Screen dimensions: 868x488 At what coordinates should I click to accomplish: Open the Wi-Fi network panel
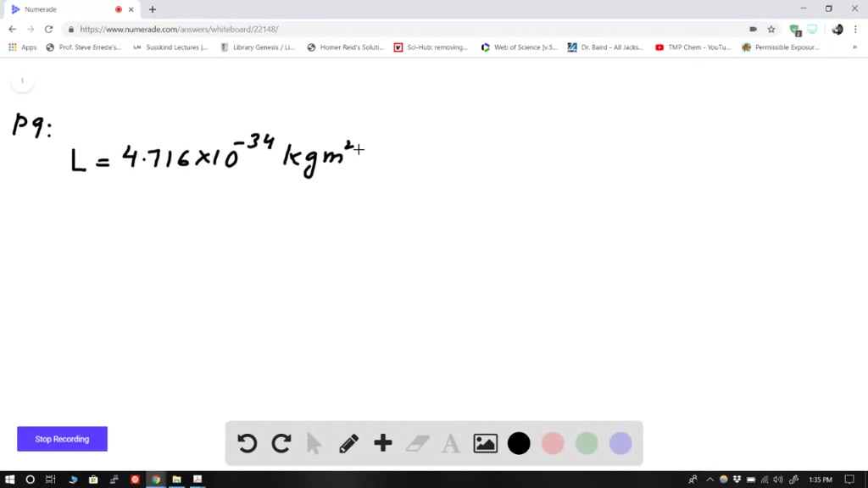click(x=765, y=480)
